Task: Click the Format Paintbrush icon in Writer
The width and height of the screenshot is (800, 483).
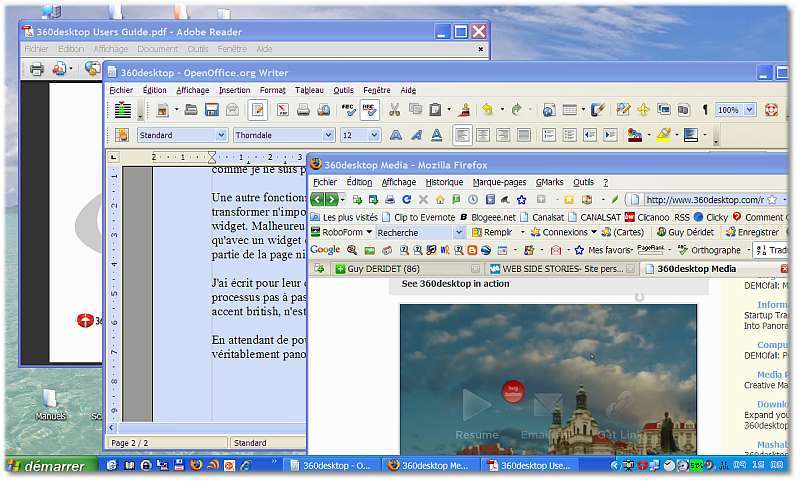Action: point(465,110)
